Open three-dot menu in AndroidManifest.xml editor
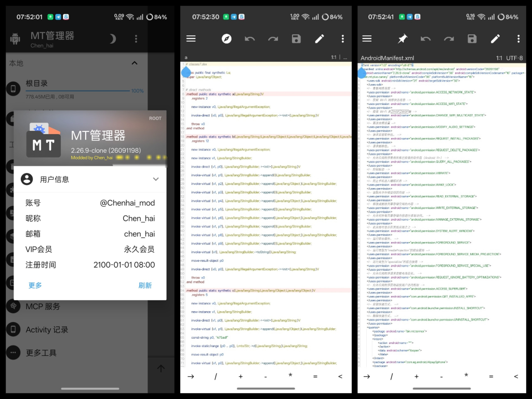 coord(518,38)
